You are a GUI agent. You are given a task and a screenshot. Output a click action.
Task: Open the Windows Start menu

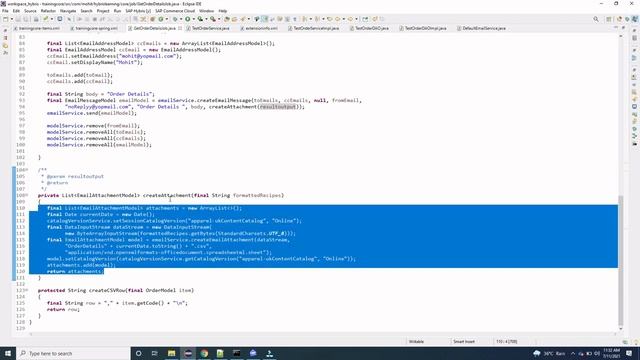pyautogui.click(x=8, y=353)
